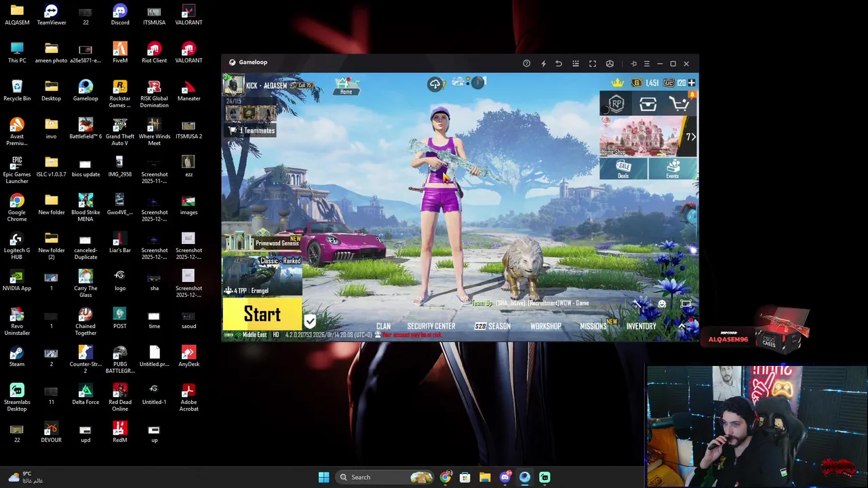Open the Home Shop banner
Viewport: 868px width, 488px height.
642,137
